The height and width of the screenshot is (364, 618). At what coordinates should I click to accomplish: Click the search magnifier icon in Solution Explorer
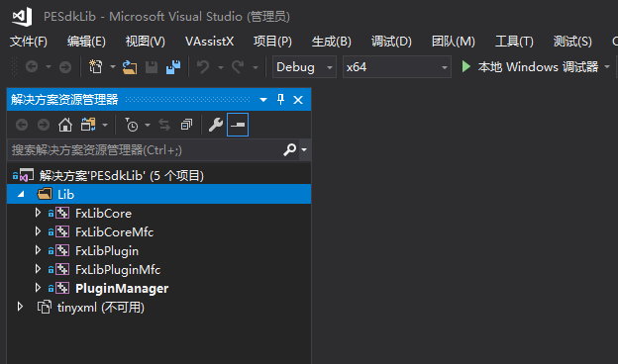point(289,149)
